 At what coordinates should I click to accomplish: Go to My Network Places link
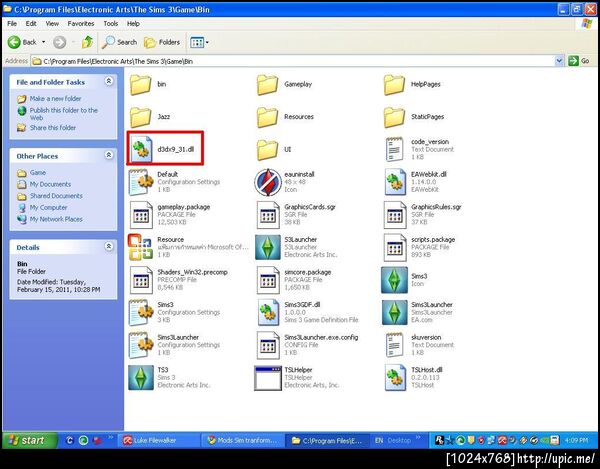[56, 219]
